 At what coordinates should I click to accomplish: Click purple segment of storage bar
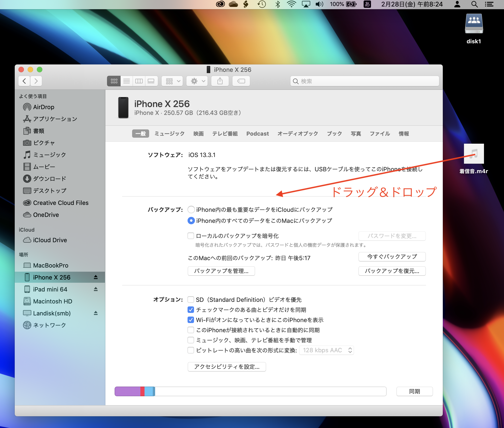[x=128, y=391]
